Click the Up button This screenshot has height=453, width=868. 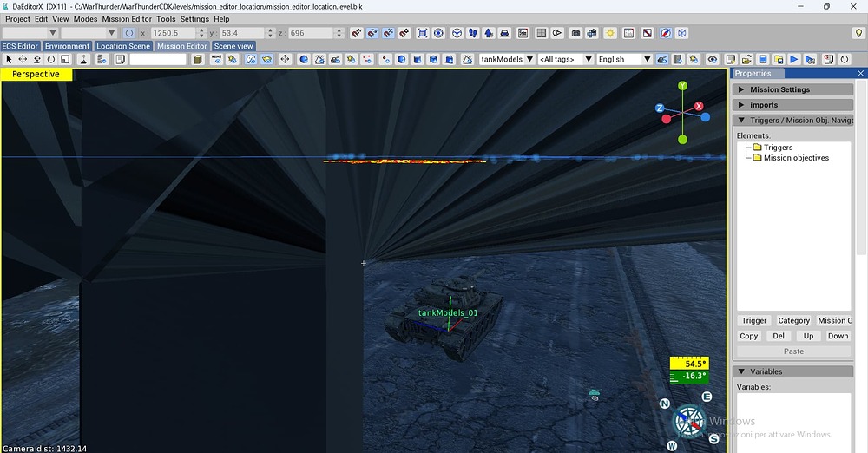tap(808, 336)
